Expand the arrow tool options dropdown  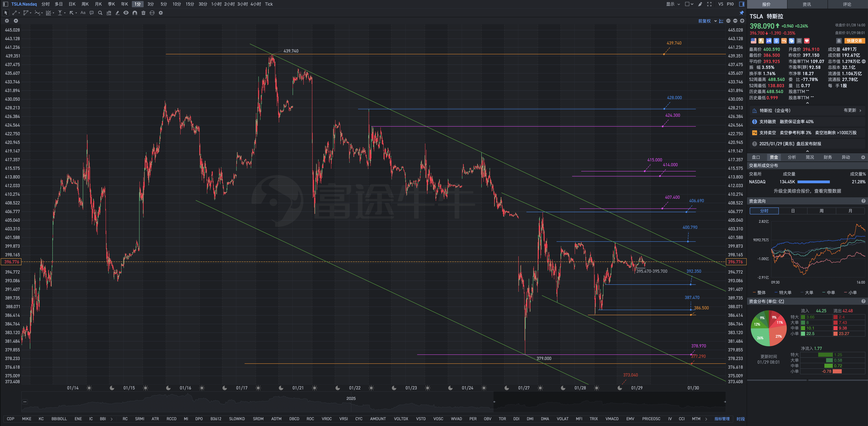pos(76,13)
